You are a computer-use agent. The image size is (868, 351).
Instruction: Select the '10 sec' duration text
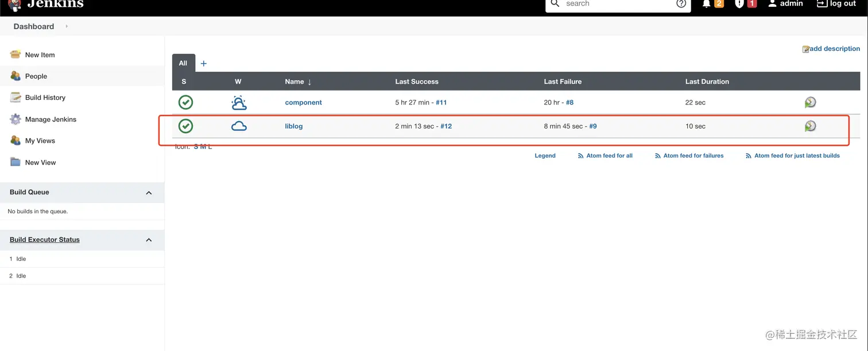point(695,126)
